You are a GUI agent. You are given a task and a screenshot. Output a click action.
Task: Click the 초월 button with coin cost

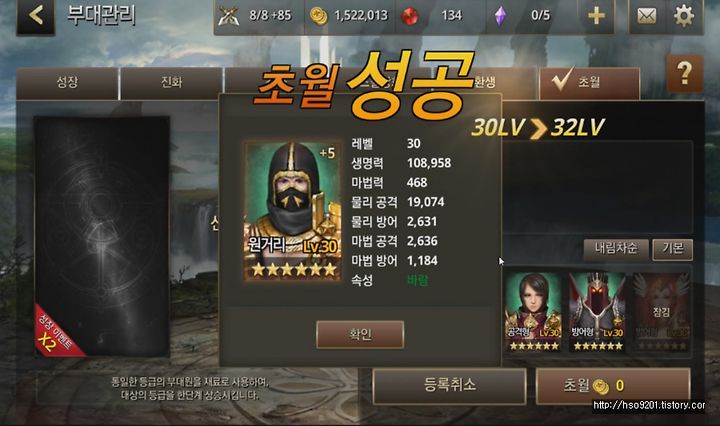[x=613, y=385]
